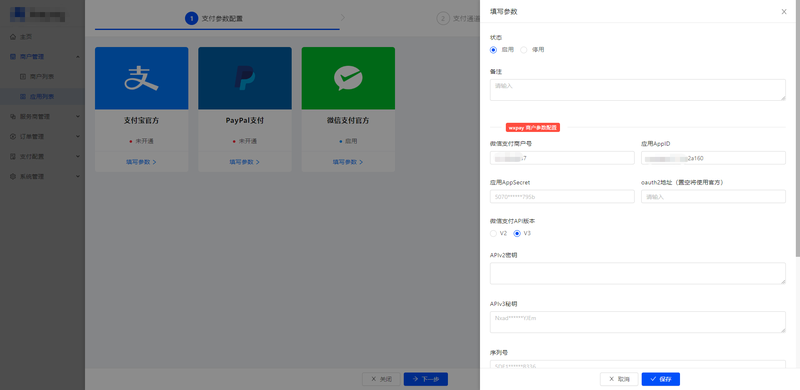This screenshot has width=800, height=390.
Task: Close the 填写参数 drawer with X
Action: coord(784,11)
